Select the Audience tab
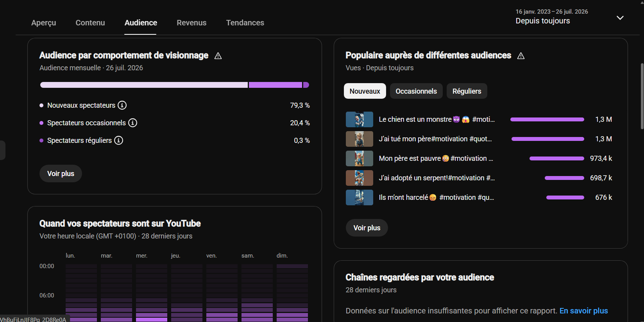Image resolution: width=644 pixels, height=322 pixels. point(141,23)
